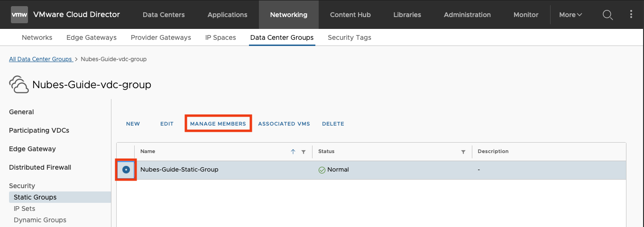Click the VMware vmw logo icon
This screenshot has height=227, width=644.
coord(19,15)
